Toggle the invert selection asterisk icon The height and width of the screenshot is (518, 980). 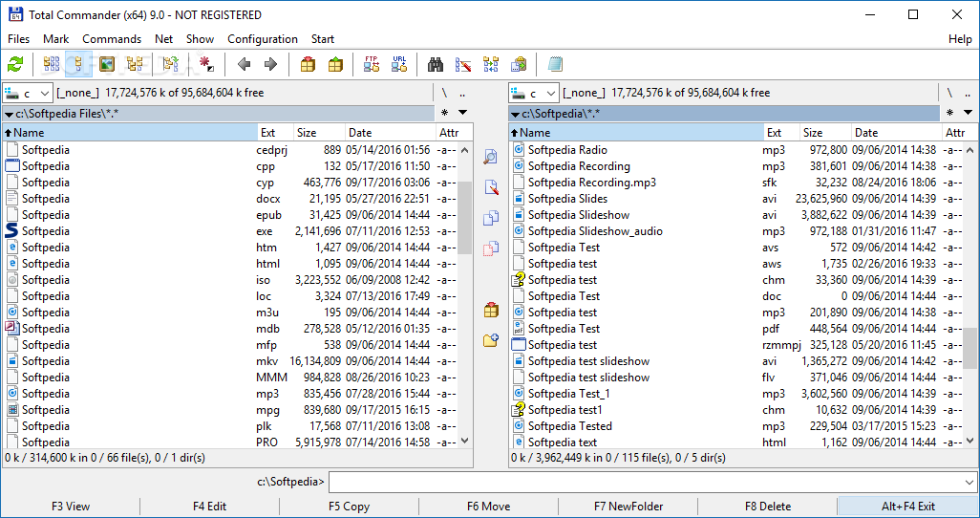pyautogui.click(x=206, y=64)
